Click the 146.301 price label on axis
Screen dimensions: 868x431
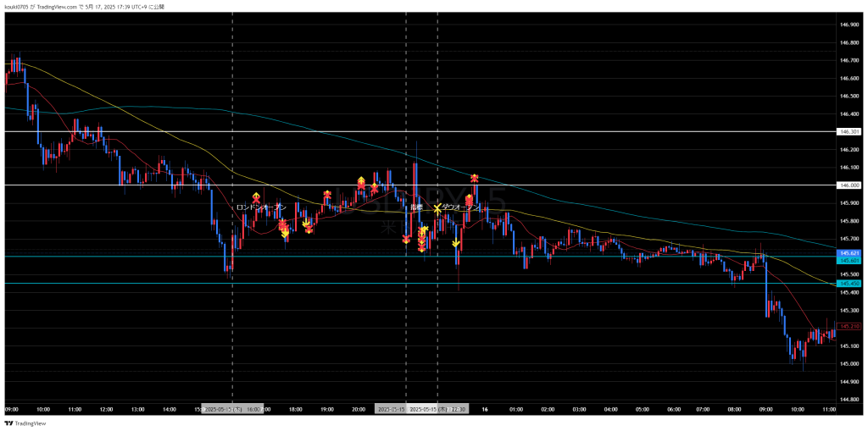pos(849,132)
